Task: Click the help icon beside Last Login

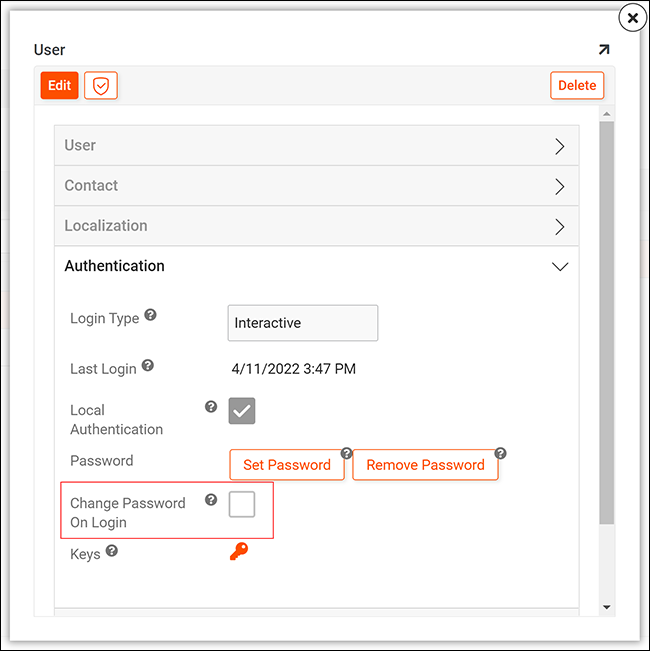Action: pyautogui.click(x=147, y=366)
